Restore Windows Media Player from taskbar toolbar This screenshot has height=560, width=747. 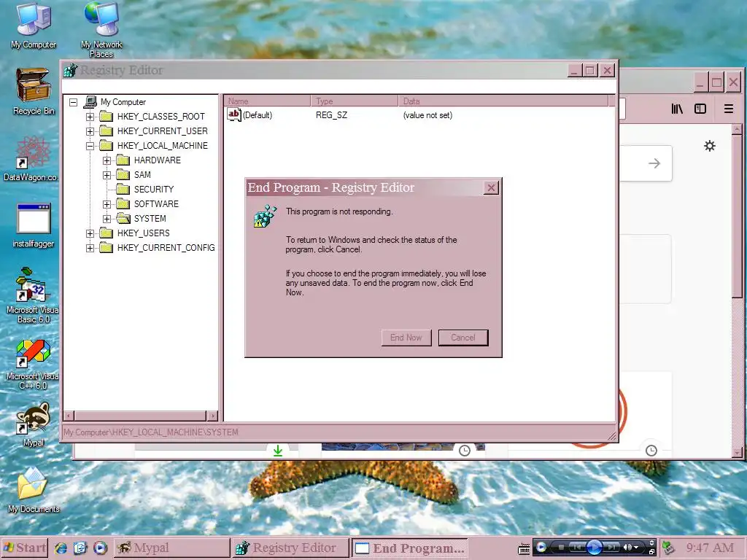coord(651,551)
